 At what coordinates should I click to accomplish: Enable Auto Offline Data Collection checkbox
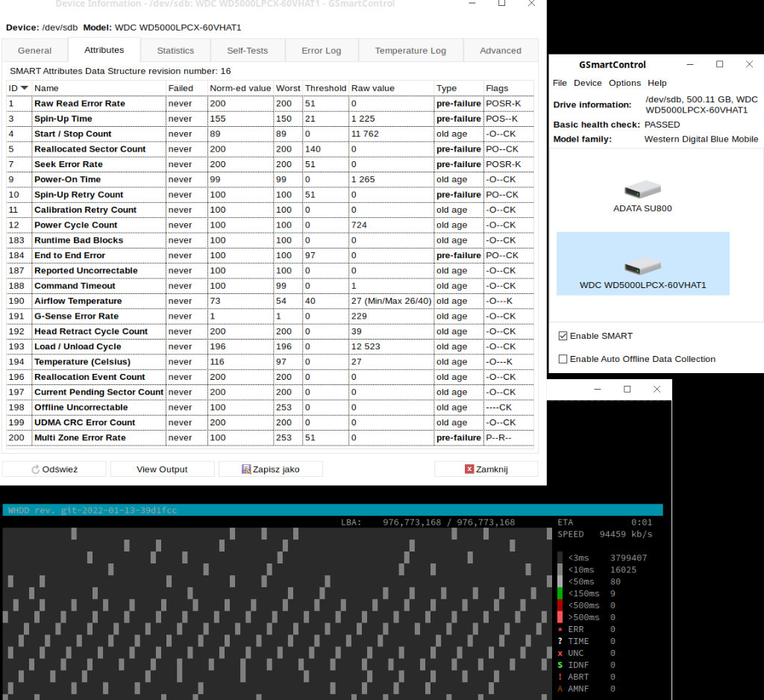pyautogui.click(x=563, y=359)
